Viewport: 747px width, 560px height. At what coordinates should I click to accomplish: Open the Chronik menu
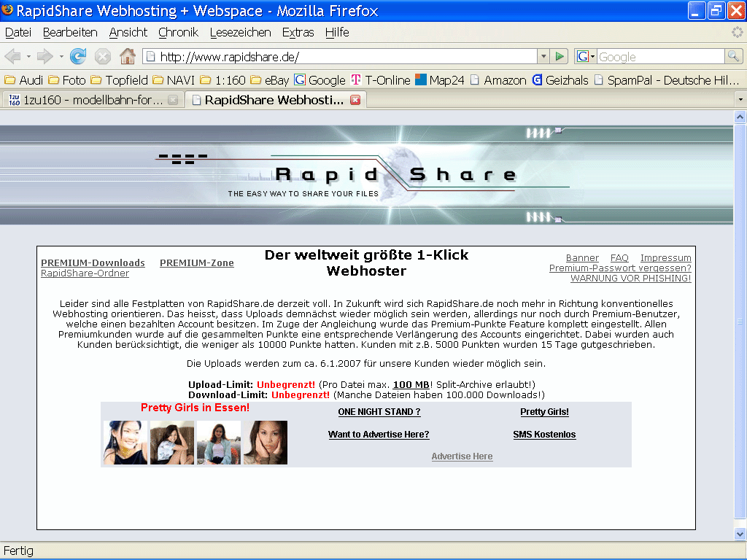point(178,32)
